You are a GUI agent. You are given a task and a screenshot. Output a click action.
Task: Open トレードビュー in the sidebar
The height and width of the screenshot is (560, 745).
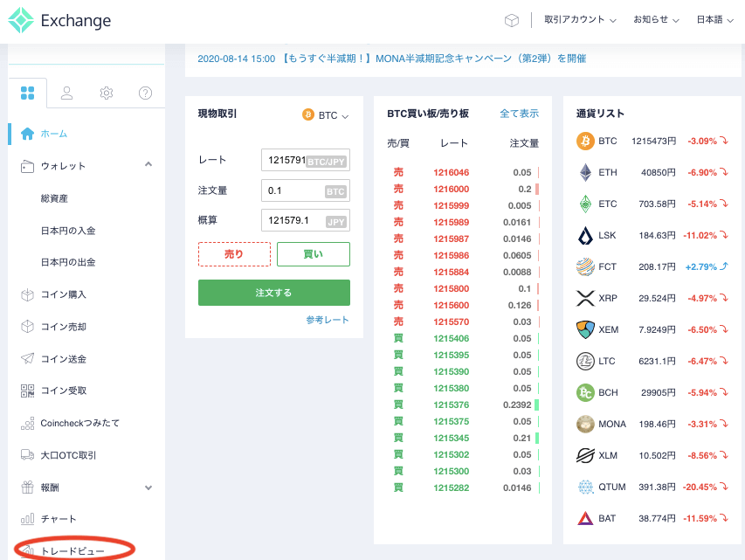(x=74, y=551)
